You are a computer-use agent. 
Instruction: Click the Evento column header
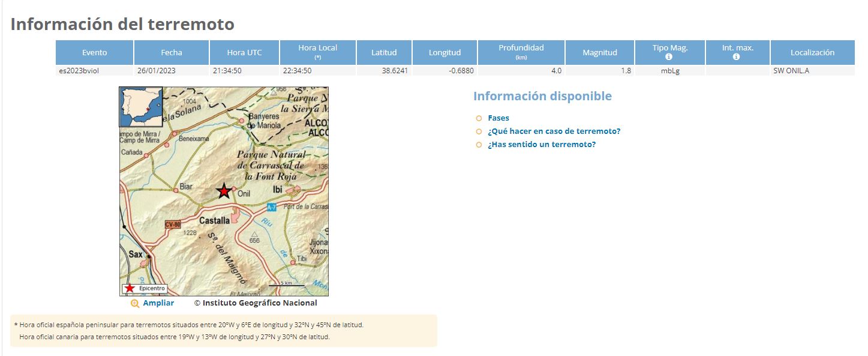point(94,52)
